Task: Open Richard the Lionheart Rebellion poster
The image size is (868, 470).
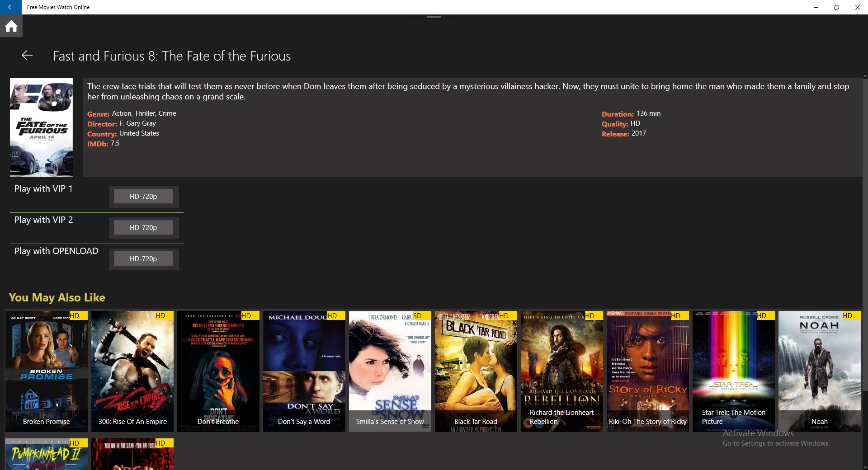Action: coord(562,371)
